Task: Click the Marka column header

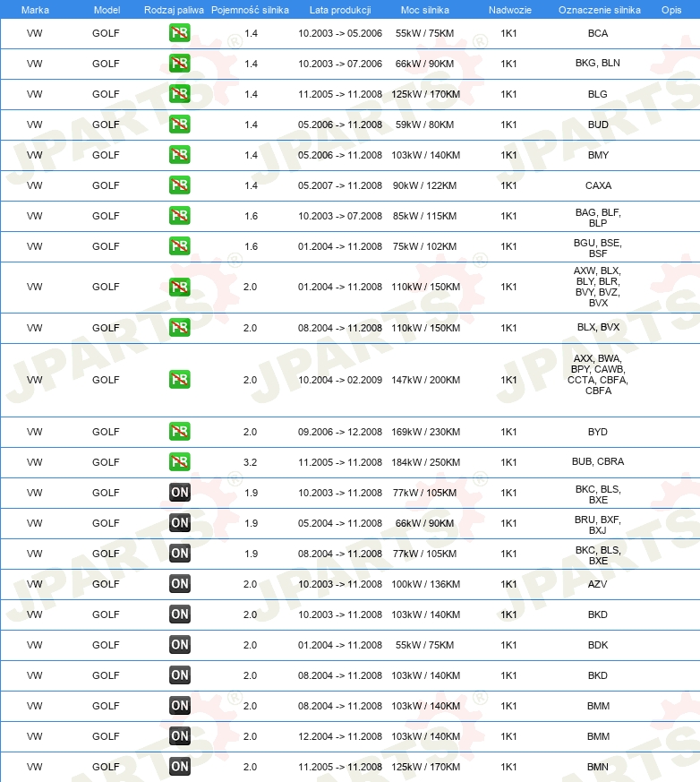Action: click(x=35, y=10)
